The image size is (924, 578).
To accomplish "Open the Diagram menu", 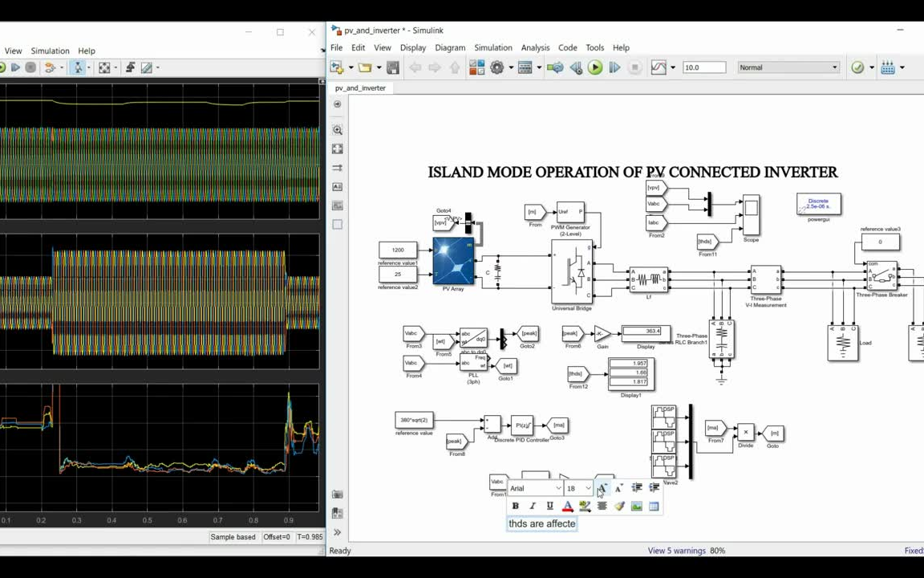I will click(x=450, y=47).
